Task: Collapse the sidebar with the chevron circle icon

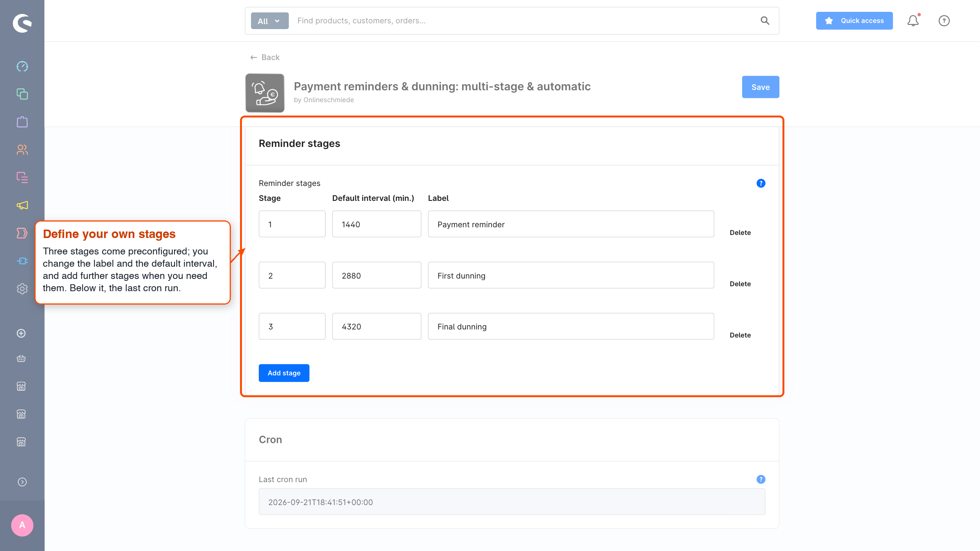Action: (x=22, y=482)
